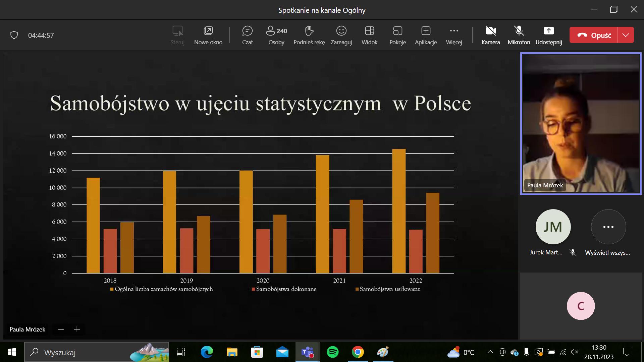Viewport: 644px width, 362px height.
Task: Pop out meeting with Nowe okno
Action: click(x=208, y=35)
